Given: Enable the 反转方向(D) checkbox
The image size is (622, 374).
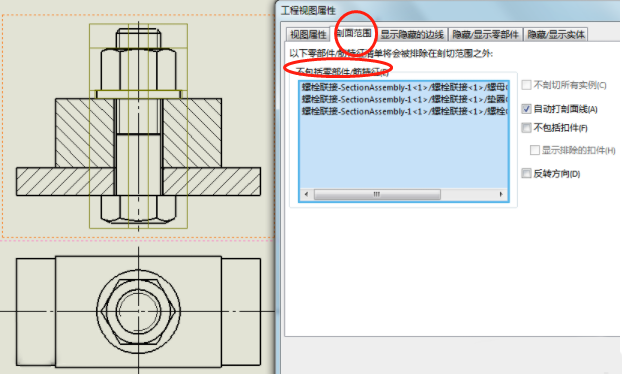Looking at the screenshot, I should click(x=526, y=173).
